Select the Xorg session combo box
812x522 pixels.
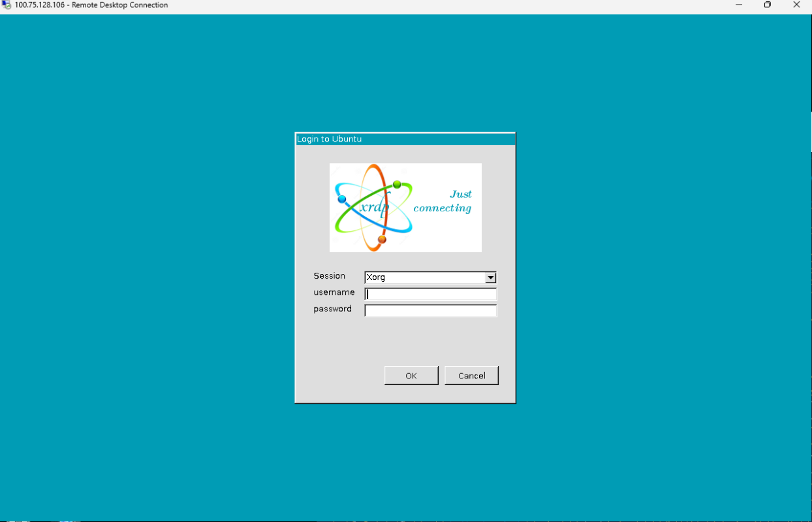(x=431, y=277)
